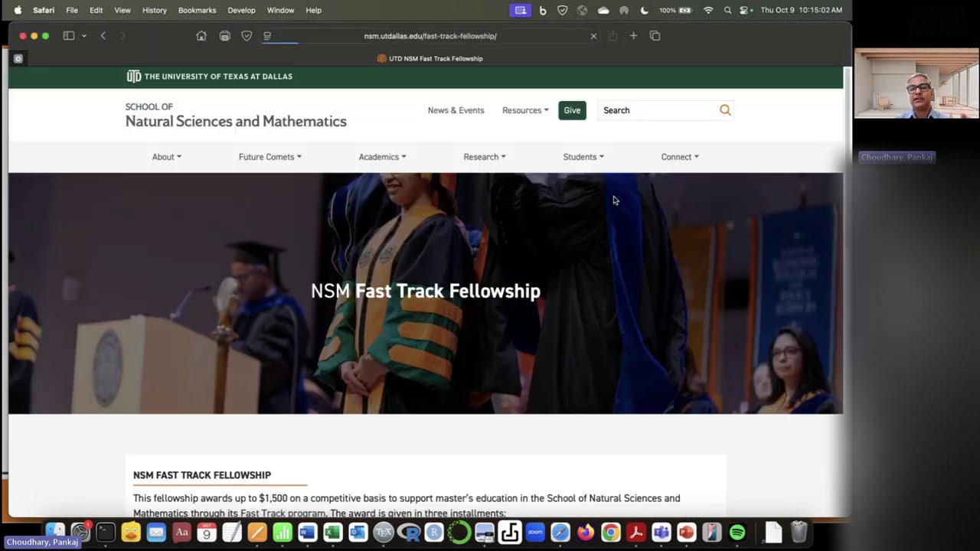The width and height of the screenshot is (980, 551).
Task: Expand the Students navigation menu
Action: pos(583,157)
